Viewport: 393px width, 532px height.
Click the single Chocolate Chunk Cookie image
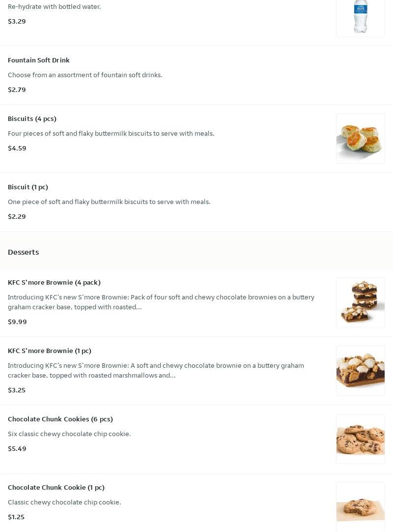(x=360, y=506)
